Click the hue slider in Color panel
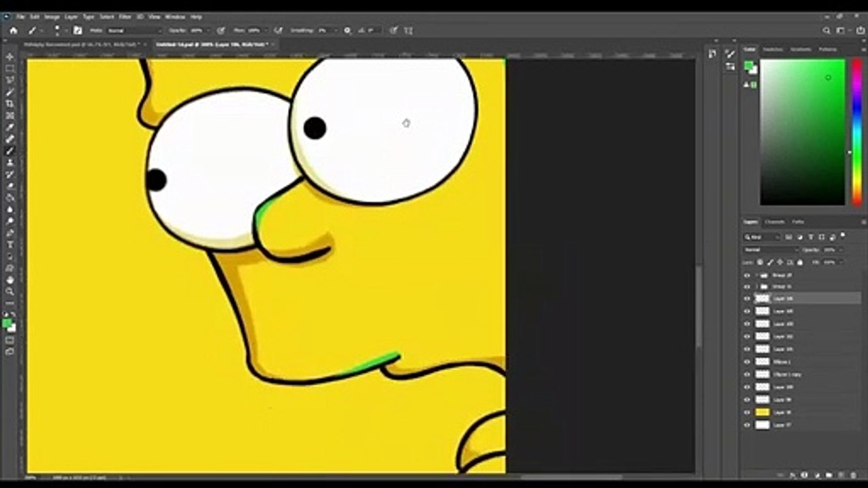Viewport: 868px width, 488px height. click(857, 132)
